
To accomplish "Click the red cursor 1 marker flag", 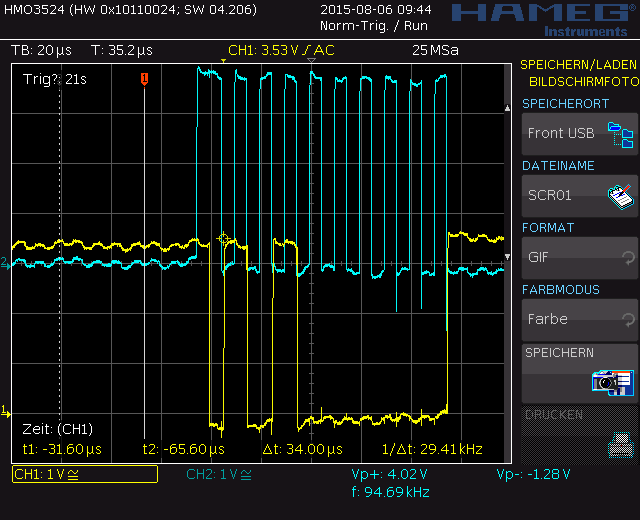I will pyautogui.click(x=144, y=79).
